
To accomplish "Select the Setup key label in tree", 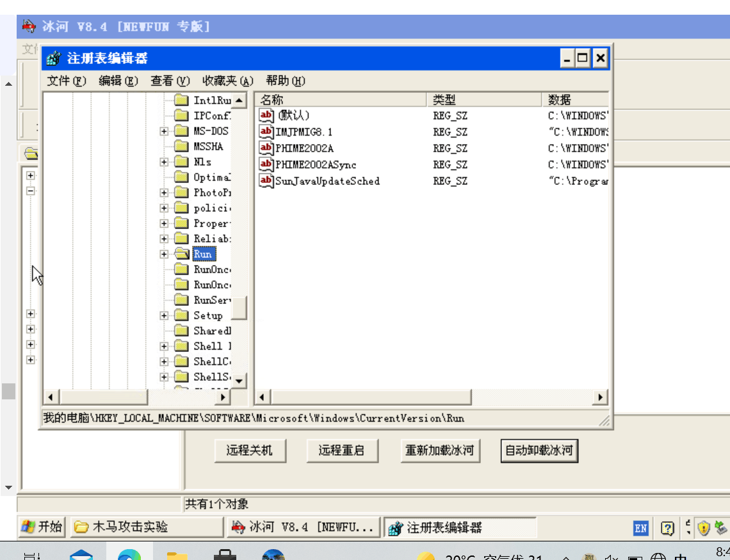I will [207, 316].
